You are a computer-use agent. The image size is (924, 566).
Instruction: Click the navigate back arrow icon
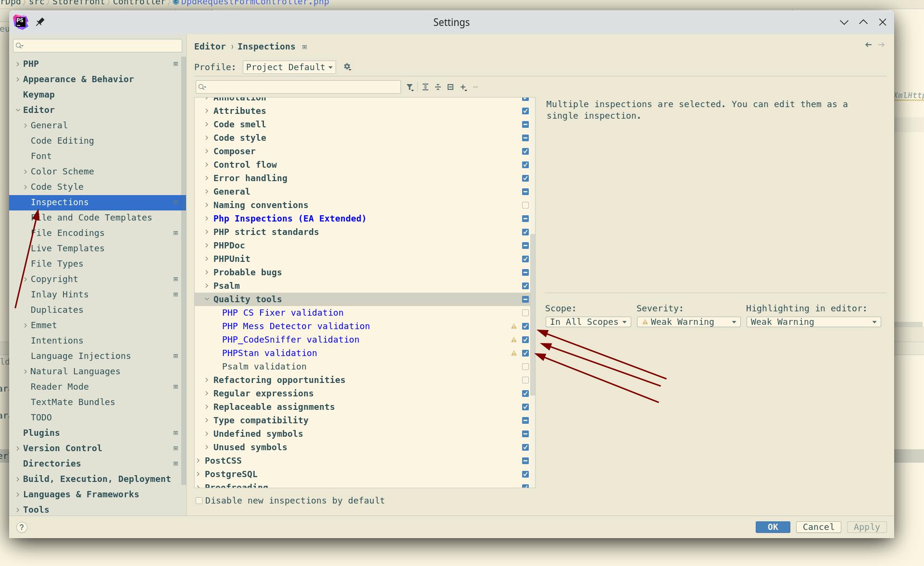[869, 44]
